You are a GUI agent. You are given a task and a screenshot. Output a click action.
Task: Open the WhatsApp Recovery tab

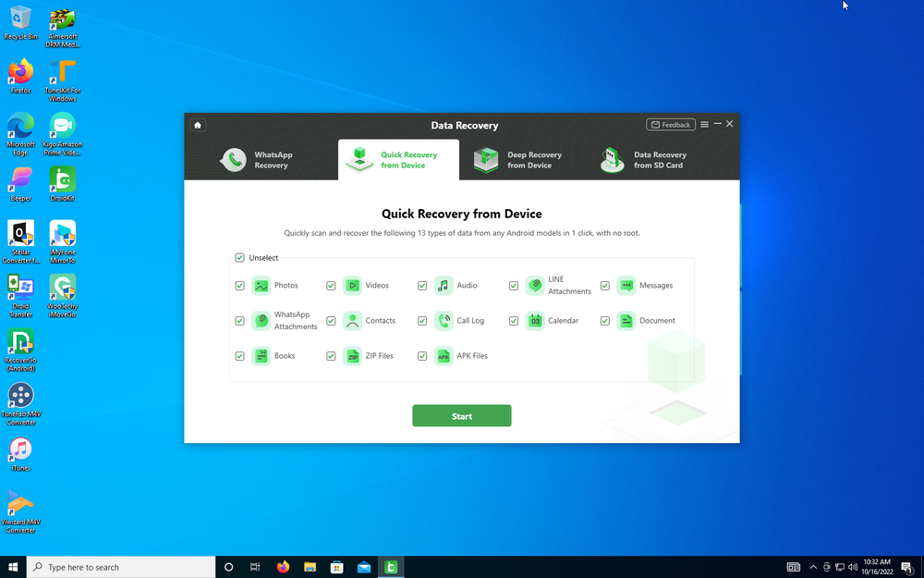coord(268,159)
